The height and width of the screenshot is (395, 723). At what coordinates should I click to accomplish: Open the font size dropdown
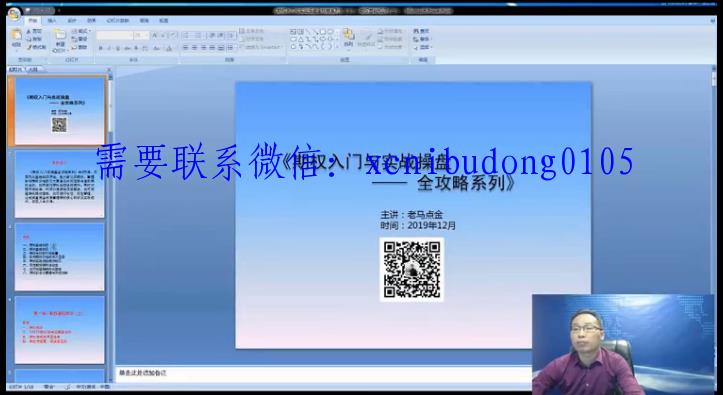point(141,35)
